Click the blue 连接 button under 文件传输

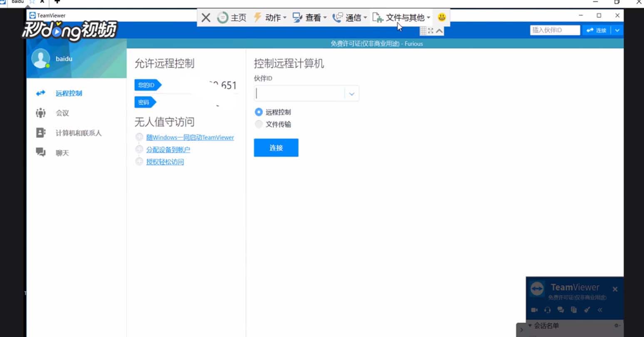click(276, 147)
